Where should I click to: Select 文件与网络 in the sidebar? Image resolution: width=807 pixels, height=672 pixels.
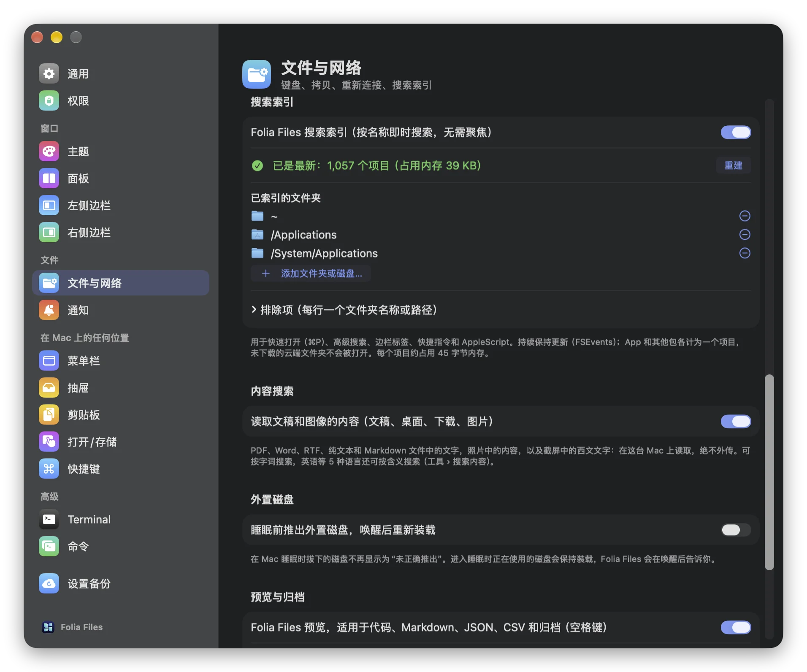[x=121, y=283]
